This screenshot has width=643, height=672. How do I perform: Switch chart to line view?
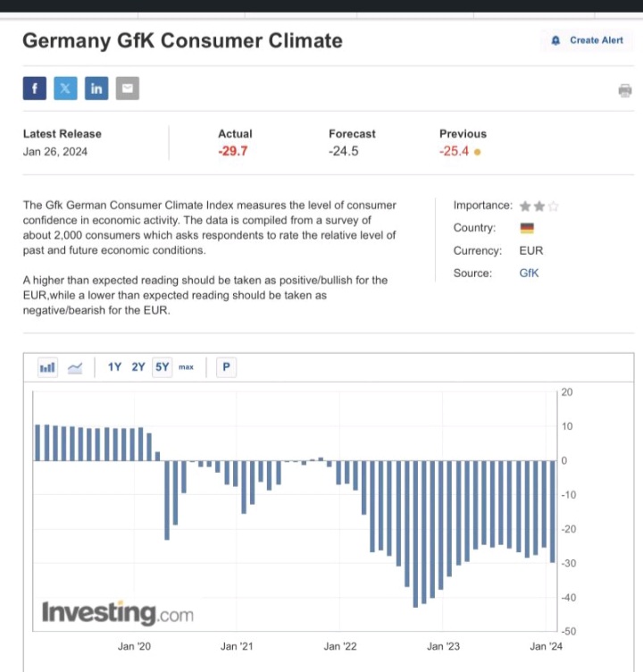tap(76, 367)
